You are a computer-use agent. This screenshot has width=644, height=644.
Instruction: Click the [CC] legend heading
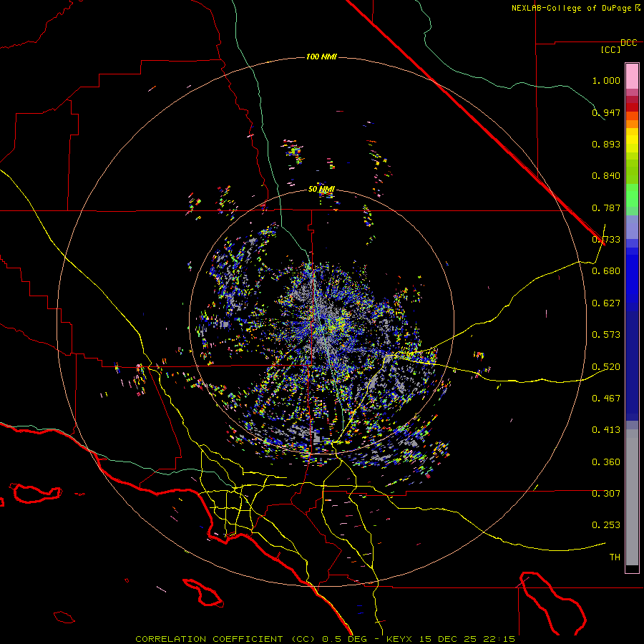click(x=610, y=49)
